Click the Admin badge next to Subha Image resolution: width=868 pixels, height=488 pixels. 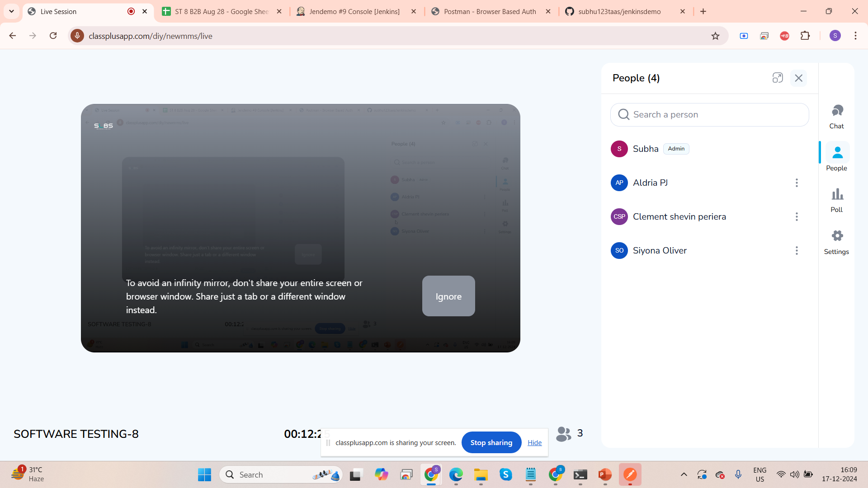[676, 149]
